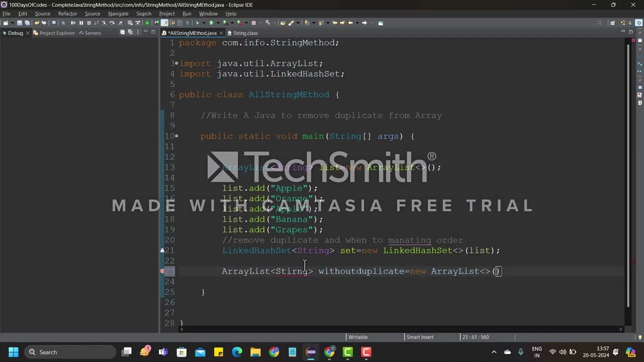Open the File menu
This screenshot has height=362, width=644.
click(x=7, y=14)
